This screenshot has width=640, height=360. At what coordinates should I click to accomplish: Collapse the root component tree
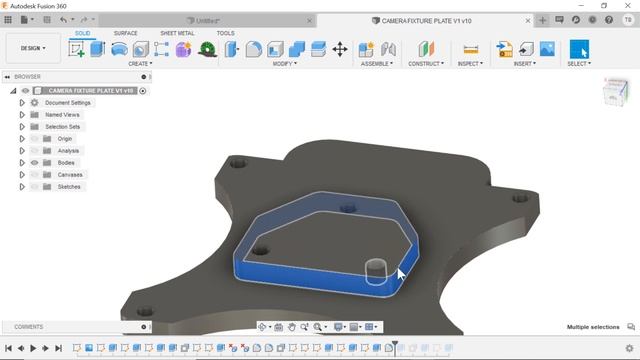point(13,91)
